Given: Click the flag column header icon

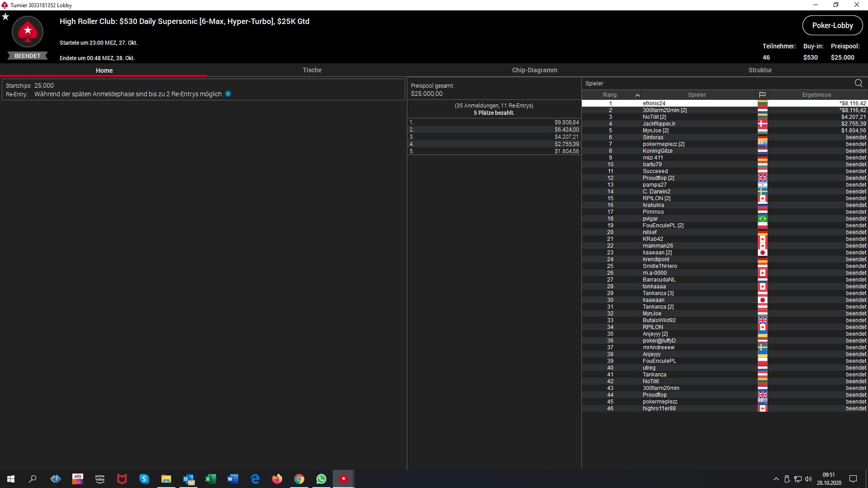Looking at the screenshot, I should (x=762, y=95).
